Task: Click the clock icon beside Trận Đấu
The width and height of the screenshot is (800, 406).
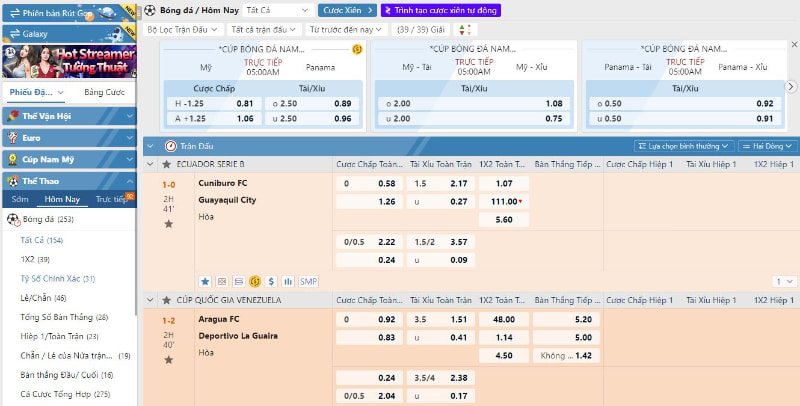Action: coord(168,145)
